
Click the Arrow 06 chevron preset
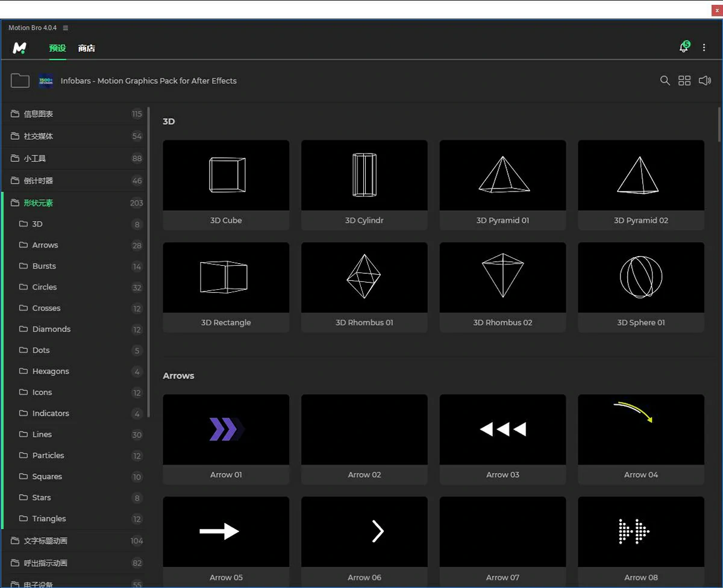coord(365,541)
